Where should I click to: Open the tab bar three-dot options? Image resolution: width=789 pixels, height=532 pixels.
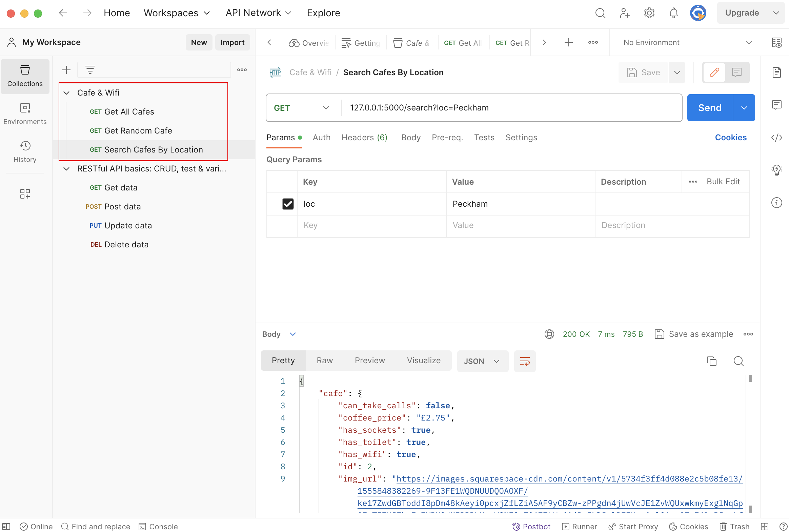593,42
